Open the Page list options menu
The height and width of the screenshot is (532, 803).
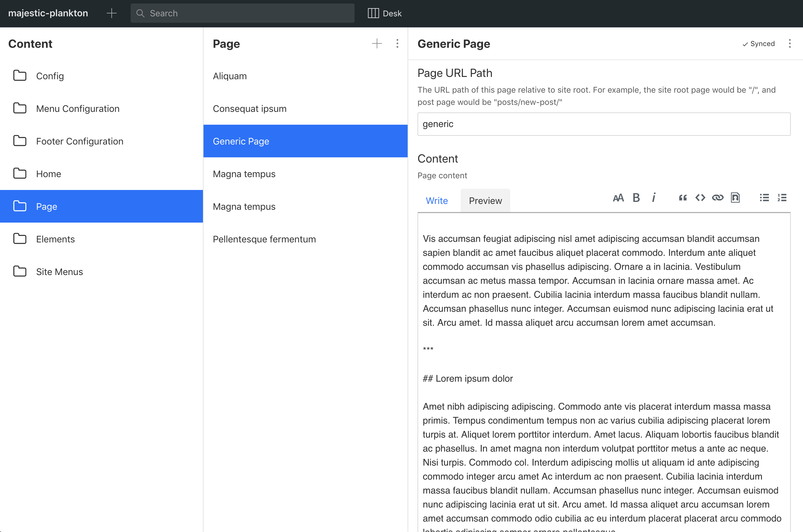[397, 43]
